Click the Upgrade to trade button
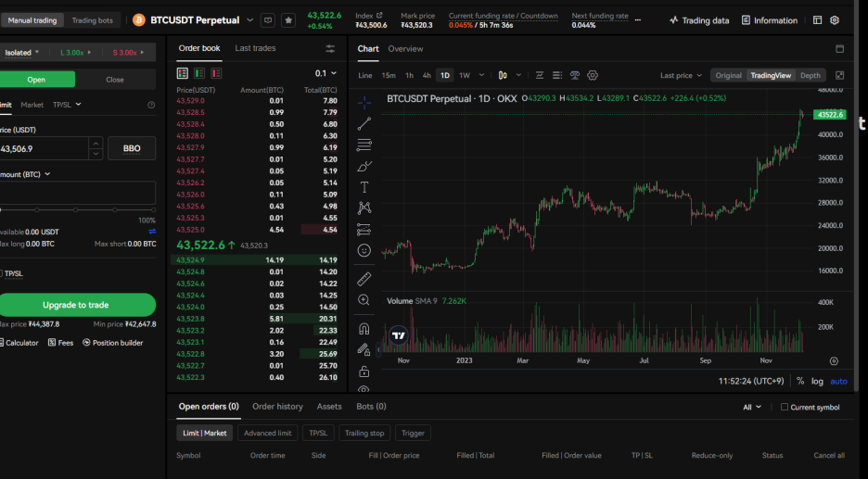Screen dimensions: 868x479 76,305
